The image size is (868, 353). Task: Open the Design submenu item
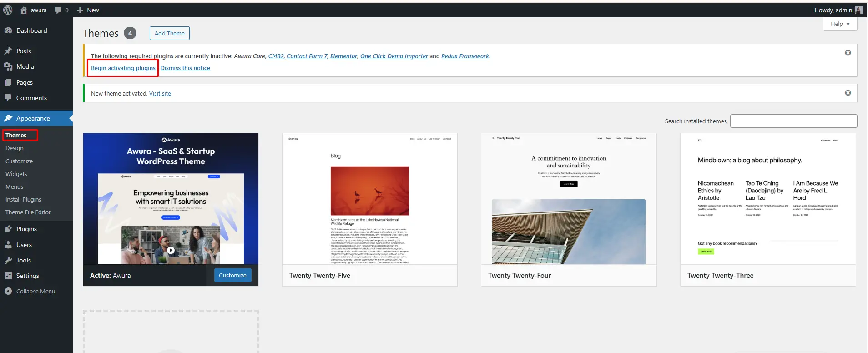tap(15, 148)
